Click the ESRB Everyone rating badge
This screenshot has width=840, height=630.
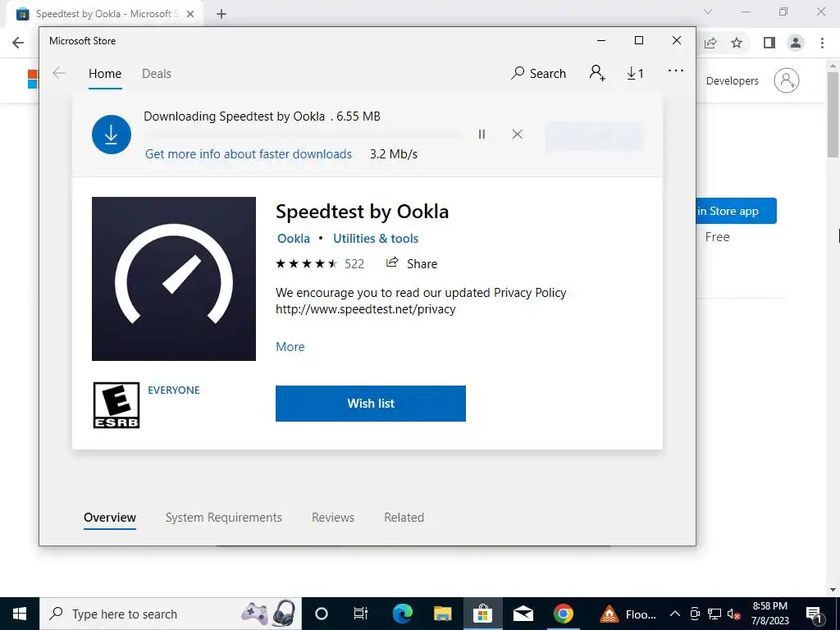click(116, 405)
